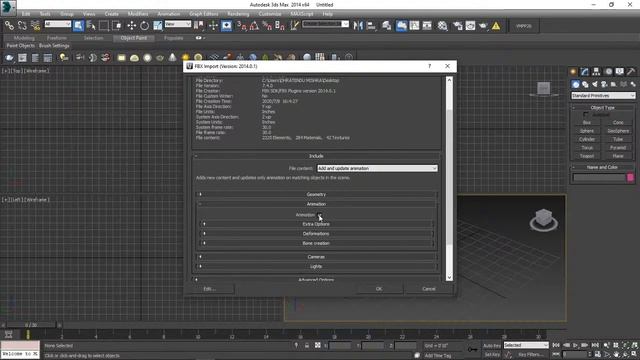Open the selection filter All dropdown

click(58, 24)
